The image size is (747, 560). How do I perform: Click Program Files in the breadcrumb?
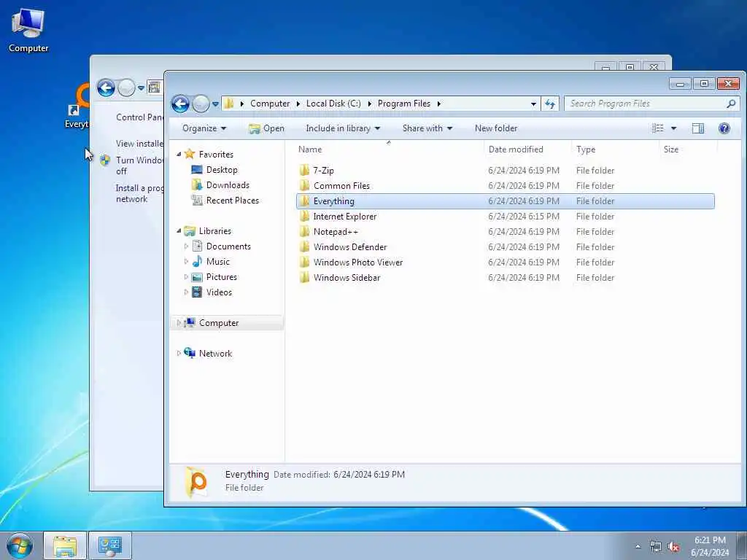[x=404, y=104]
